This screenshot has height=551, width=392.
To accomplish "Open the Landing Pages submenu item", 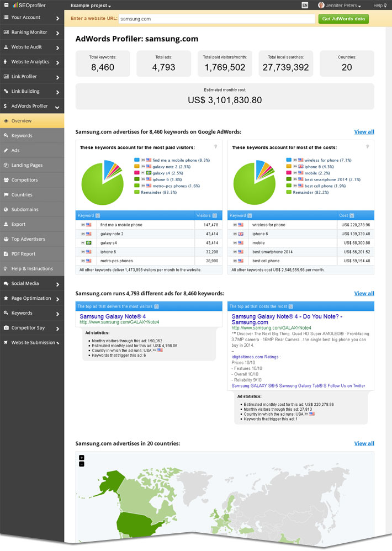I will [32, 165].
